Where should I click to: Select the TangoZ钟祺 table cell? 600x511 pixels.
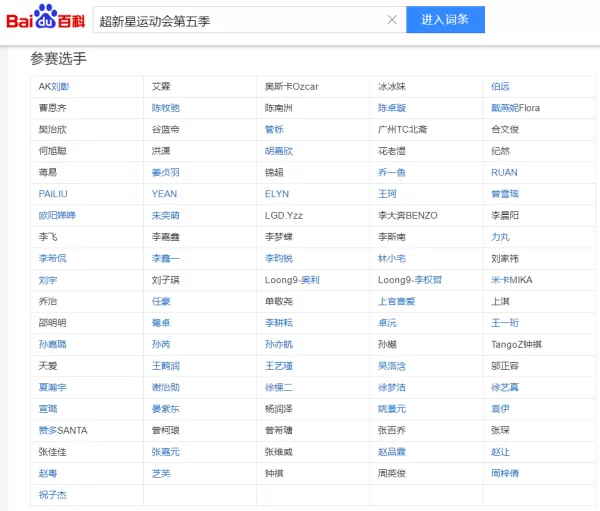point(539,344)
